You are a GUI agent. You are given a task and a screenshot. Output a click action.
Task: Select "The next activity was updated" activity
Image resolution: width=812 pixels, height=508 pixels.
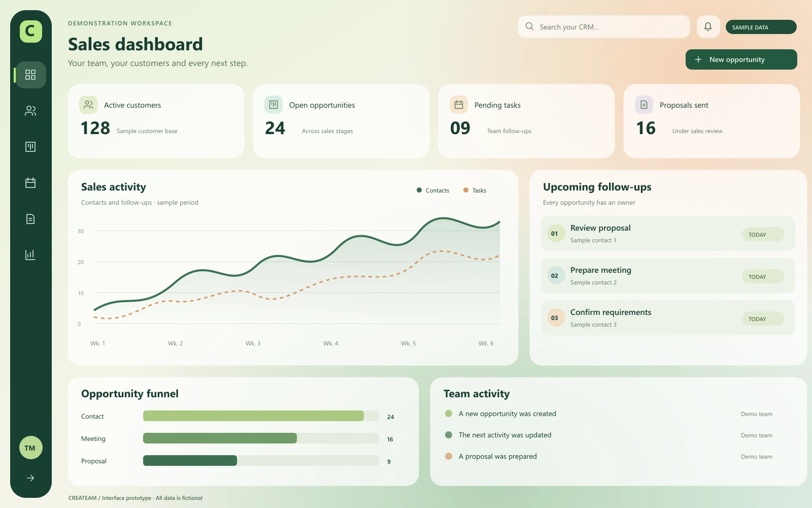(505, 435)
